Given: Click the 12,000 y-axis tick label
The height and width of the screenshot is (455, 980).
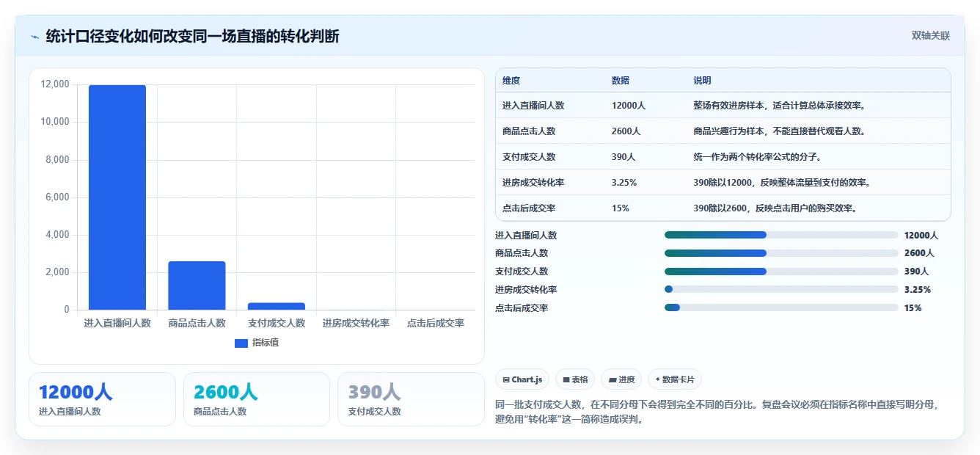Looking at the screenshot, I should pyautogui.click(x=55, y=84).
